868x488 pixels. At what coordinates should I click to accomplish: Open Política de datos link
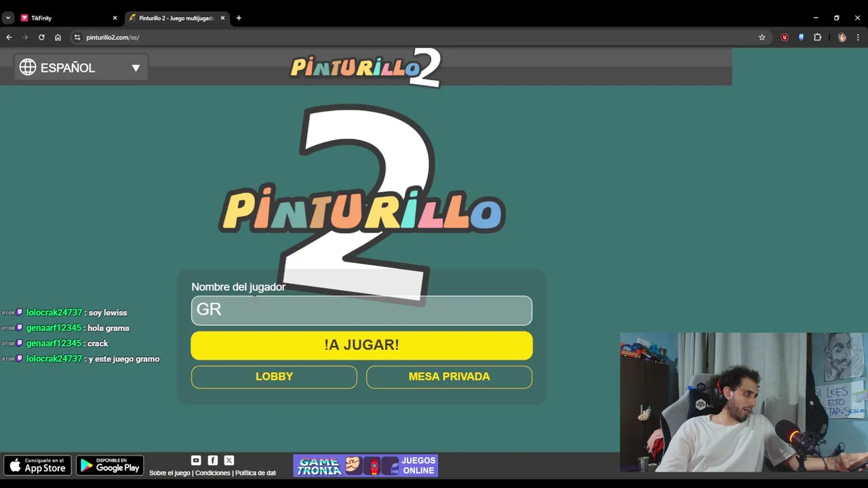click(256, 473)
